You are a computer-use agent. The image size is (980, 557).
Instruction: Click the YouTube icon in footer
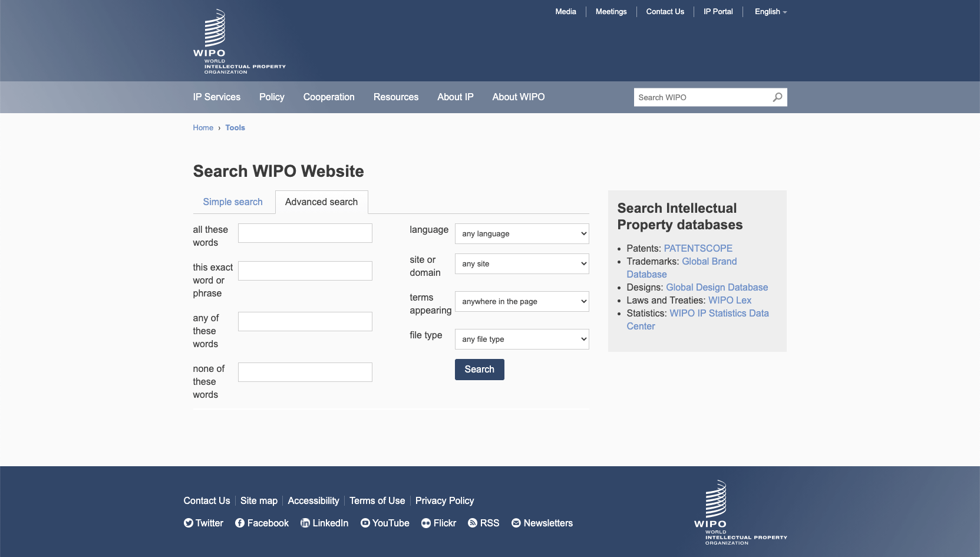(365, 523)
